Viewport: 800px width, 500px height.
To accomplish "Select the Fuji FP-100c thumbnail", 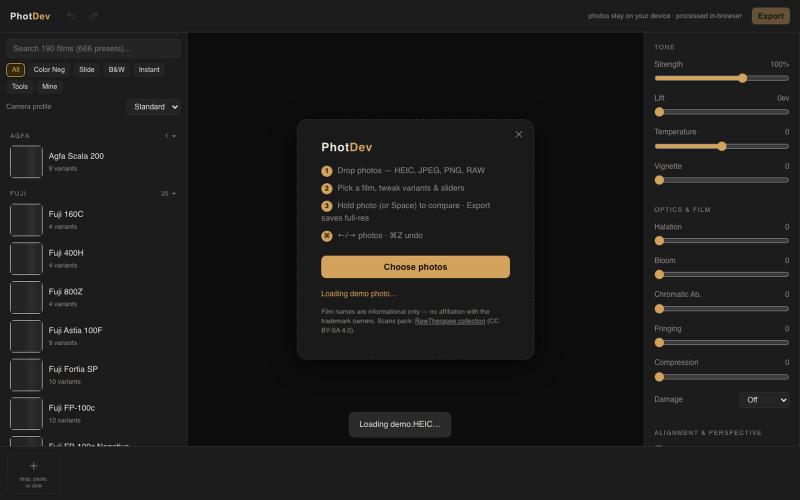I will [26, 413].
